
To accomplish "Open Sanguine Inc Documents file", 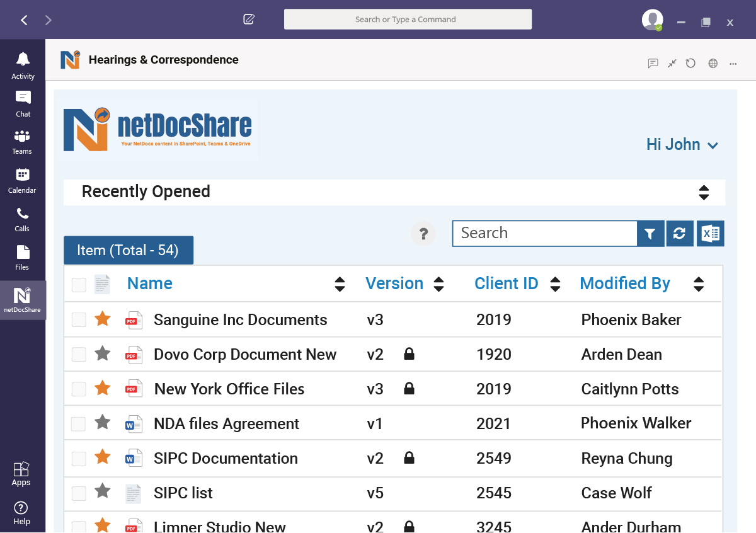I will click(240, 320).
